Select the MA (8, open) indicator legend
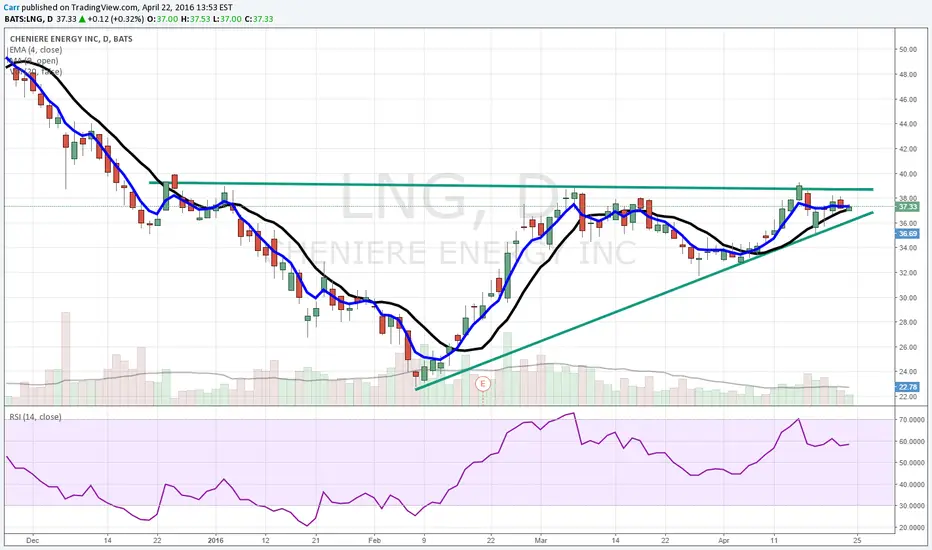 [34, 61]
